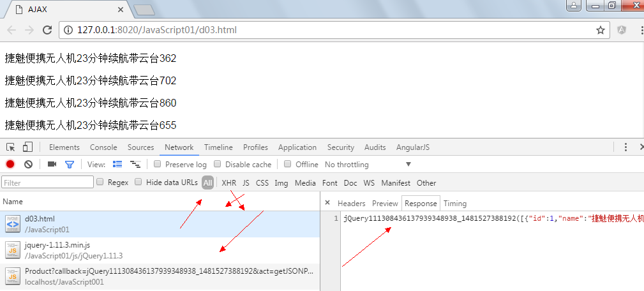This screenshot has width=644, height=291.
Task: Click the Chrome user profile icon
Action: click(x=574, y=5)
